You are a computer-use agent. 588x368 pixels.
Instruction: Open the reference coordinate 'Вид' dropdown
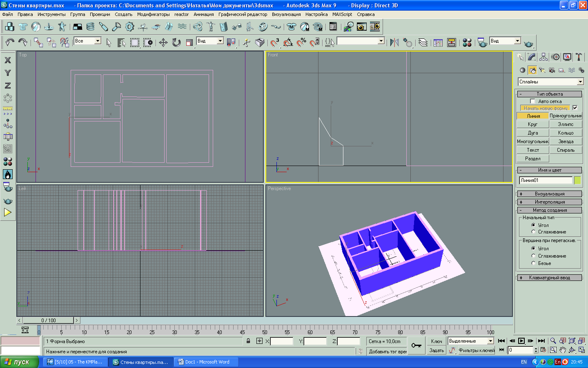(x=220, y=41)
